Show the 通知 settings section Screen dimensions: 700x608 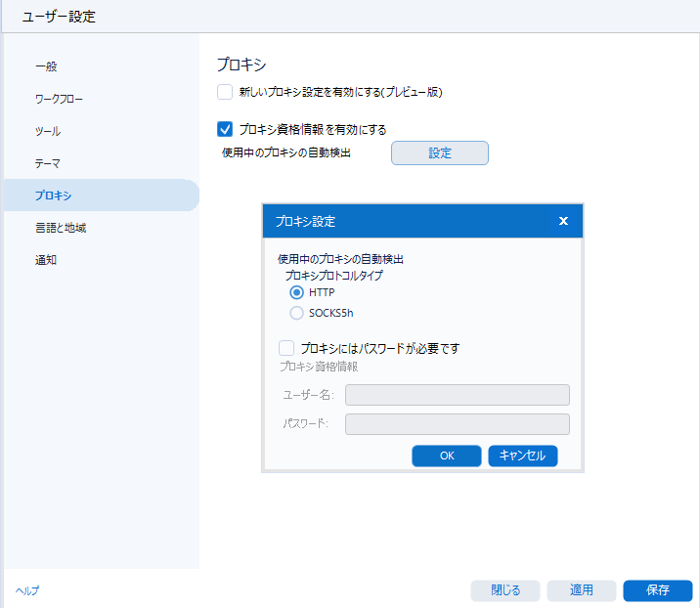(46, 260)
